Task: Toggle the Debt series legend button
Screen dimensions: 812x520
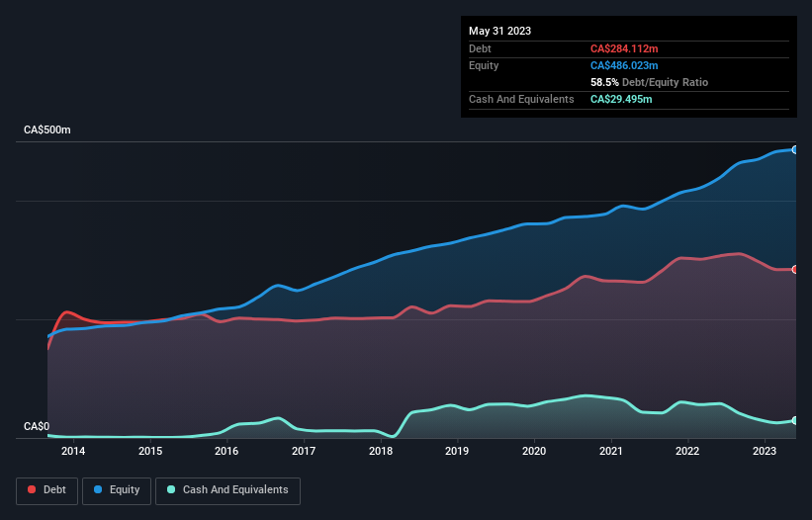Action: coord(47,490)
